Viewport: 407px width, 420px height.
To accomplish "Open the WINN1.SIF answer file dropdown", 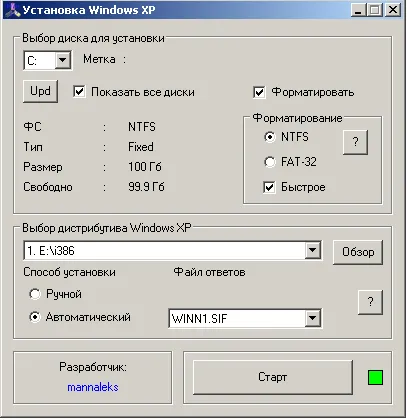I will (313, 318).
